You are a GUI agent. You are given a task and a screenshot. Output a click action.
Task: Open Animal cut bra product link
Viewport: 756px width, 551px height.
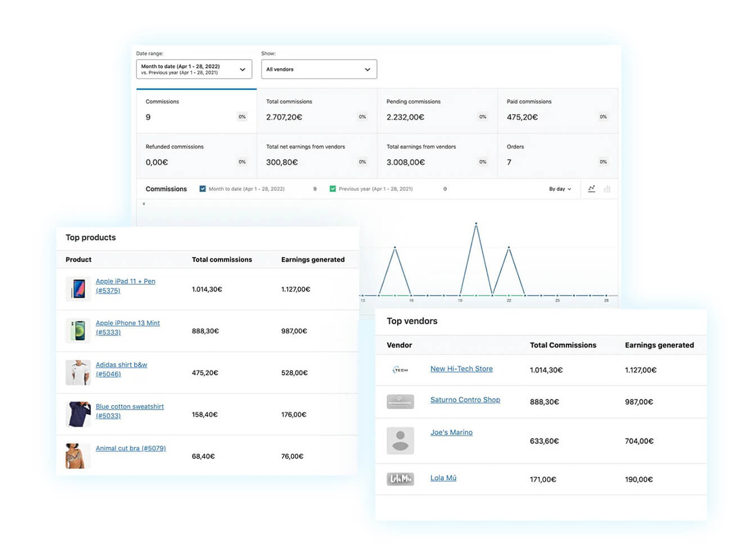[130, 449]
